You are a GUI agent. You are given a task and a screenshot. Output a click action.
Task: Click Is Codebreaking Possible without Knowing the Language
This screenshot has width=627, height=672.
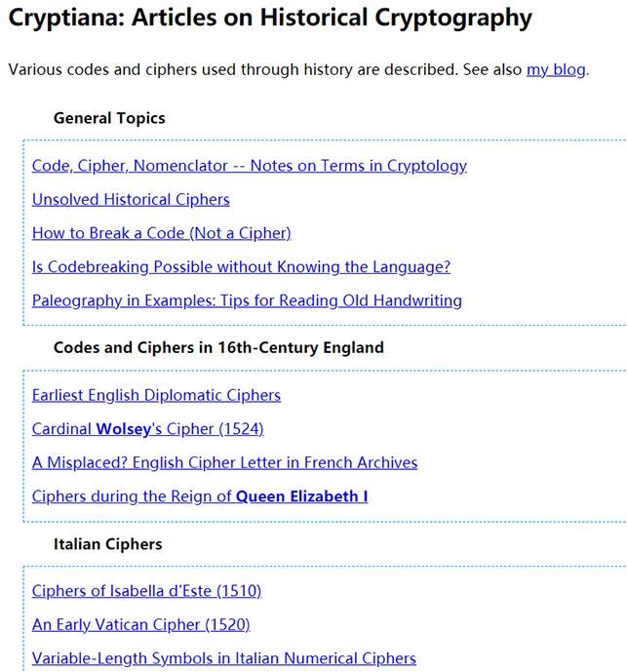click(x=241, y=267)
